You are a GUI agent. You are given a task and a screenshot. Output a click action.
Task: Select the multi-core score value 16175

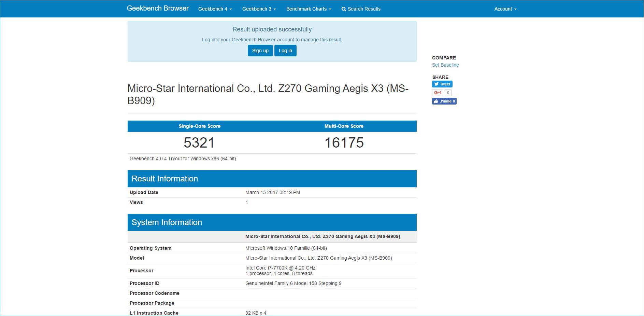[344, 143]
